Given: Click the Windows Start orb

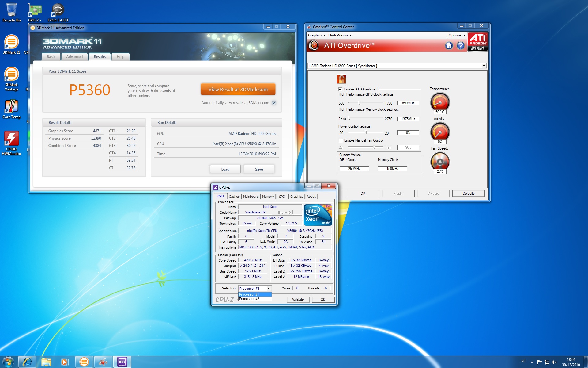Looking at the screenshot, I should [8, 362].
